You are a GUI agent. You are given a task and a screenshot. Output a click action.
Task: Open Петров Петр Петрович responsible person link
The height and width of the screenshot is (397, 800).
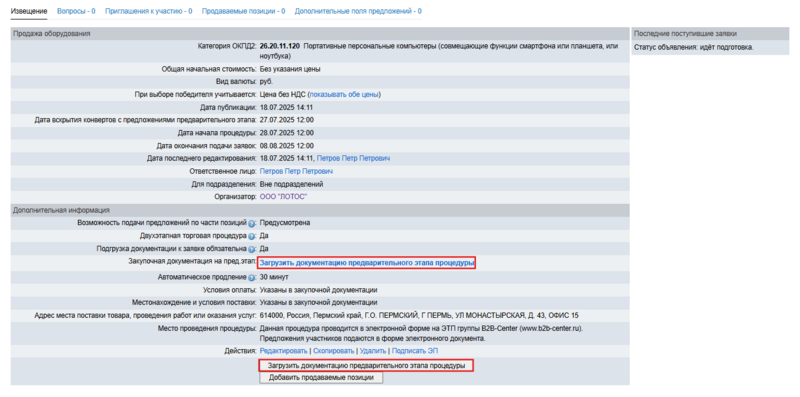(x=296, y=171)
